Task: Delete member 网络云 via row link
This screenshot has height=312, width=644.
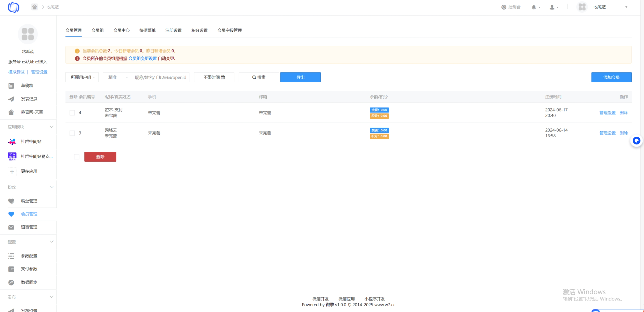Action: pyautogui.click(x=623, y=133)
